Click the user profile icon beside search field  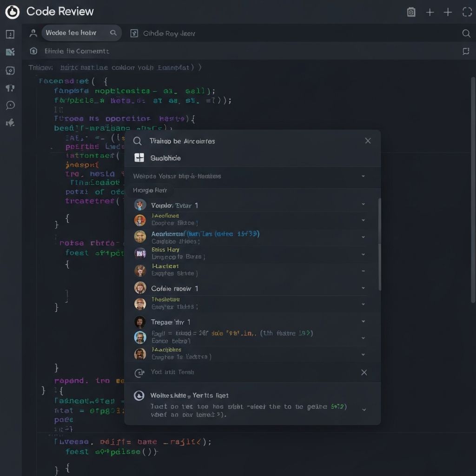click(x=33, y=33)
